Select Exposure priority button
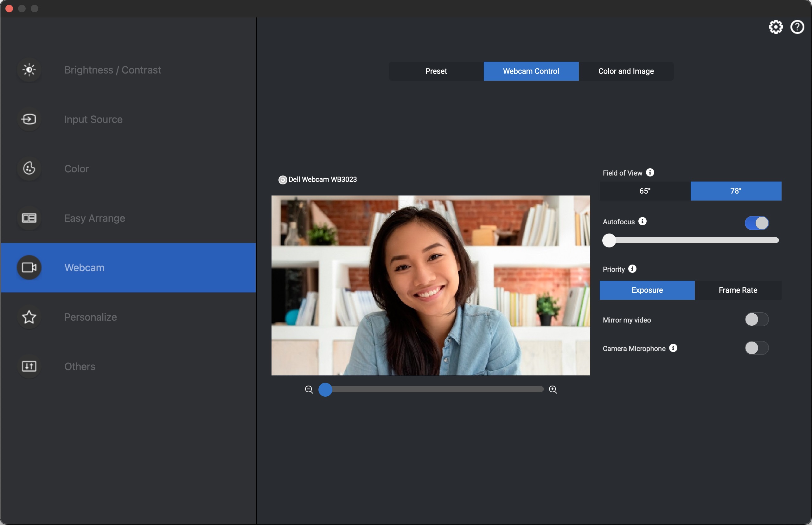Screen dimensions: 812x525 [x=648, y=290]
